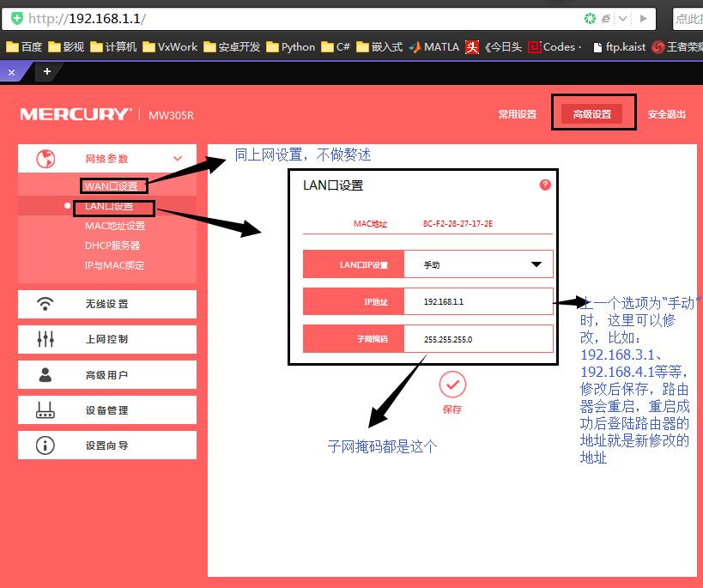
Task: Open the 《今日头 bookmark icon
Action: pos(470,47)
